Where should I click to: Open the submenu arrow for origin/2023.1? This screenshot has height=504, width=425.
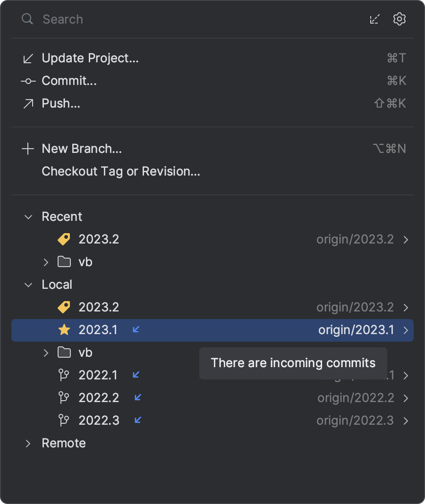point(405,330)
